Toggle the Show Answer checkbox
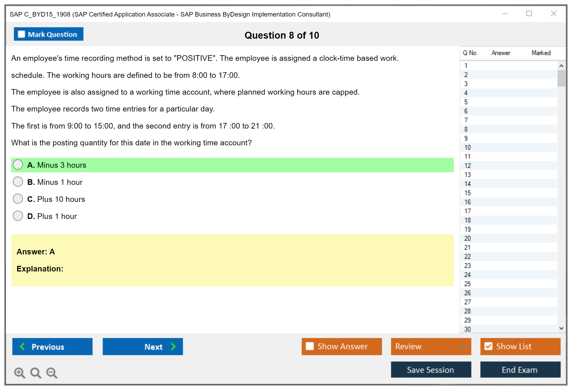This screenshot has width=574, height=392. click(x=310, y=346)
